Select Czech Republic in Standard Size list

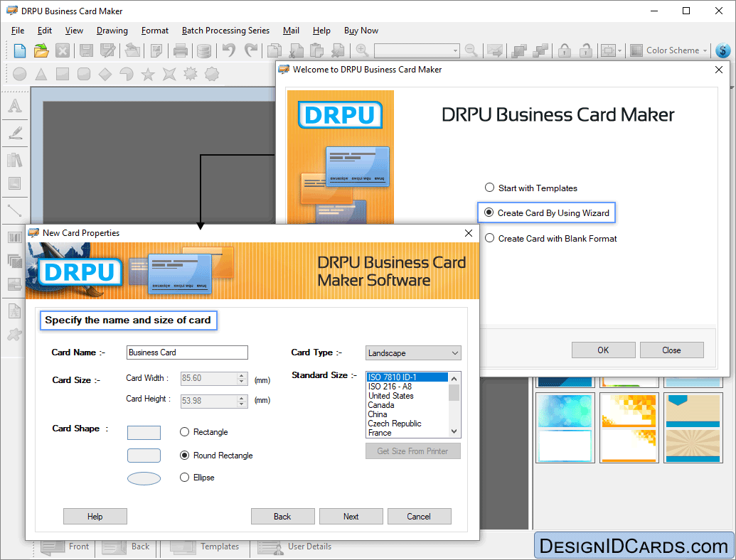click(x=407, y=424)
